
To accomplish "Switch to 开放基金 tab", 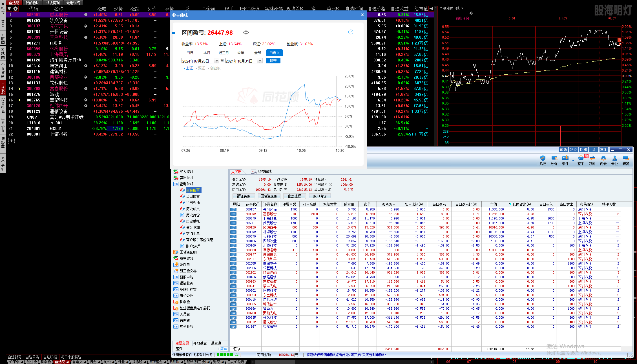I will (x=200, y=343).
